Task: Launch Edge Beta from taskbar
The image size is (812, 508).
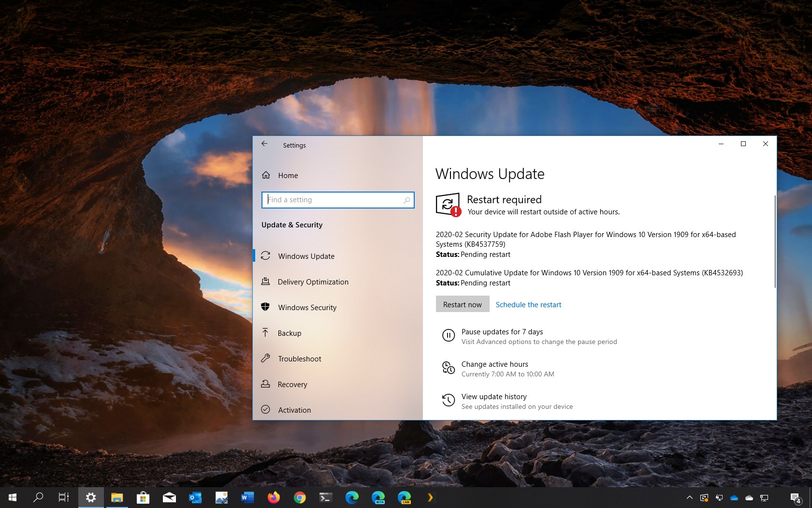Action: click(x=378, y=497)
